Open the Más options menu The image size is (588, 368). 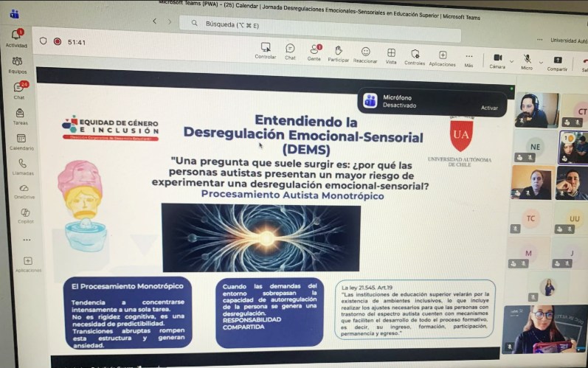tap(468, 60)
